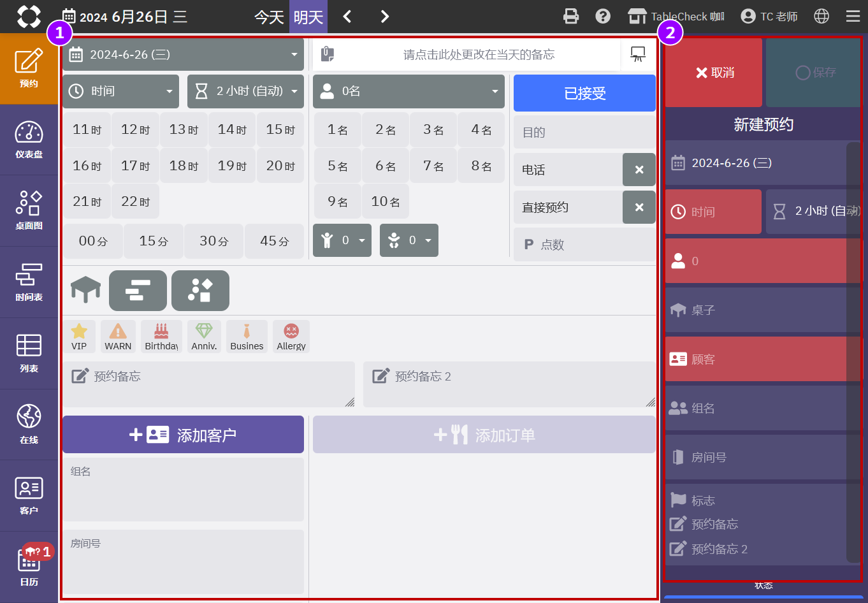The height and width of the screenshot is (603, 868).
Task: Open 列表 list view in sidebar
Action: pyautogui.click(x=29, y=354)
